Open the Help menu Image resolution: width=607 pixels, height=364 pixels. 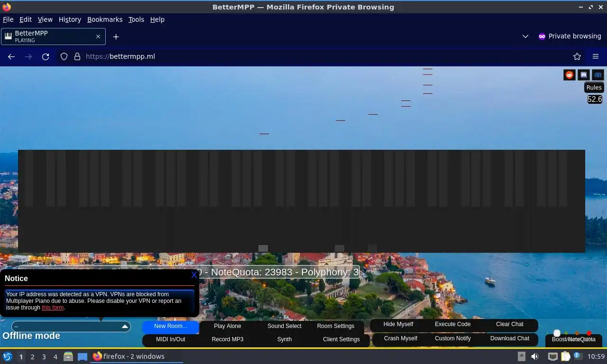tap(157, 19)
